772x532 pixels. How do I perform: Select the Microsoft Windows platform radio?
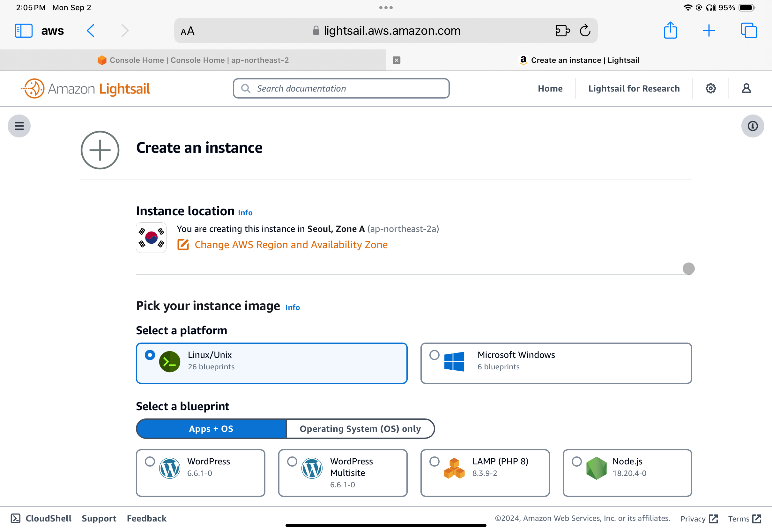pyautogui.click(x=434, y=355)
